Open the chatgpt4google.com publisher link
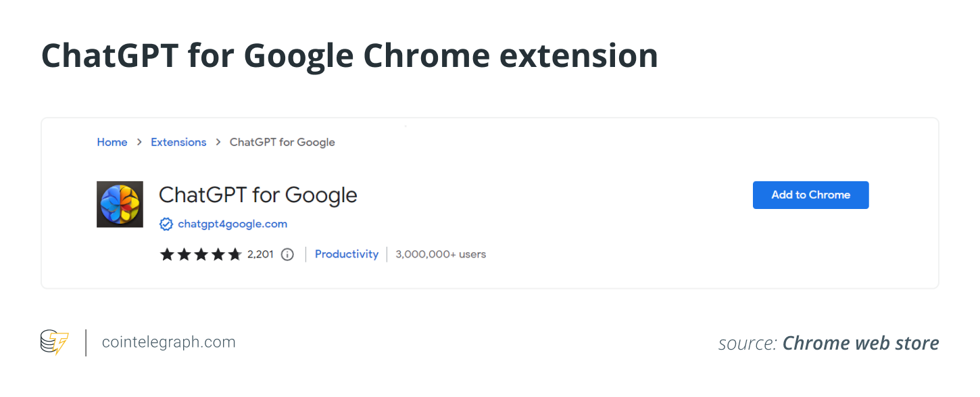The width and height of the screenshot is (980, 397). (x=232, y=224)
